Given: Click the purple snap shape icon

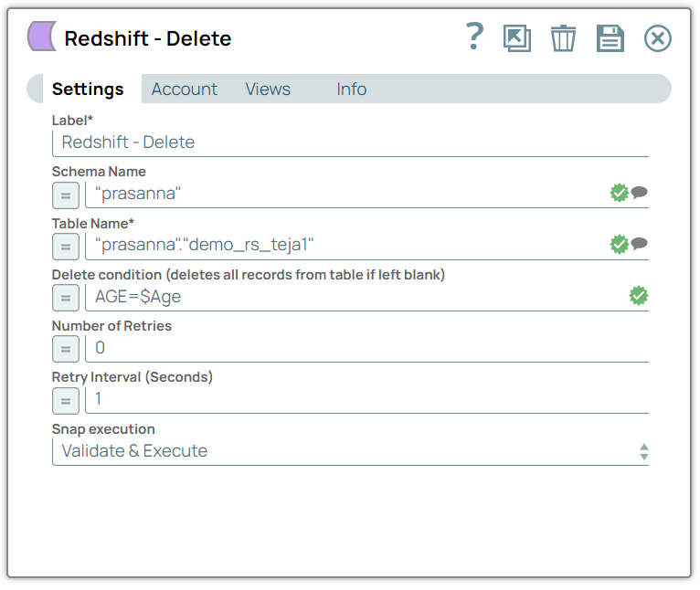Looking at the screenshot, I should point(42,37).
